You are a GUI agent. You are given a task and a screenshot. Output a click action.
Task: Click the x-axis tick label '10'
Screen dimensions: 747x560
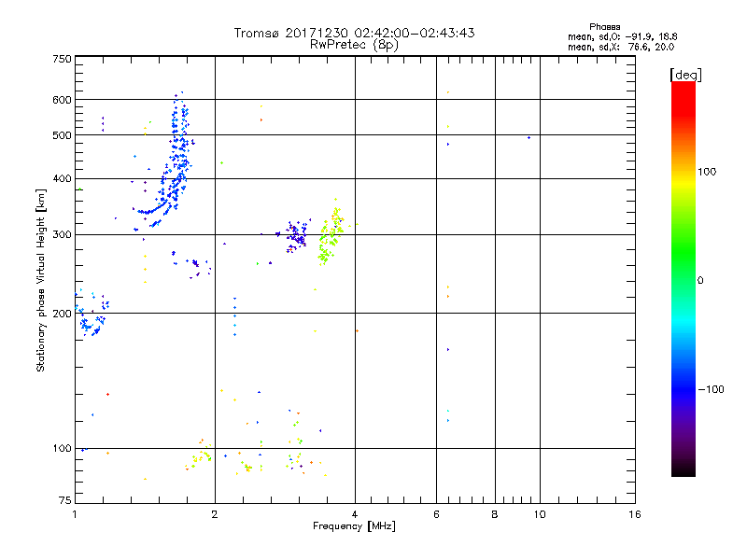(x=540, y=514)
